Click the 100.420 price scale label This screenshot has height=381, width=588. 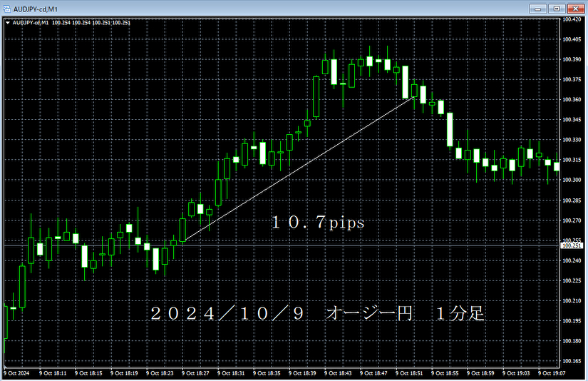point(572,19)
